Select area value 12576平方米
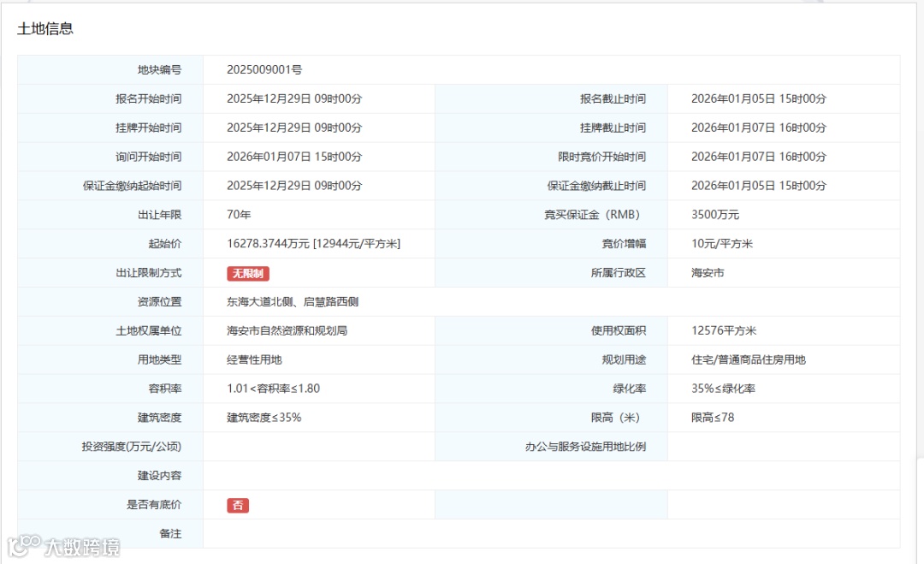Viewport: 924px width, 564px height. point(724,330)
